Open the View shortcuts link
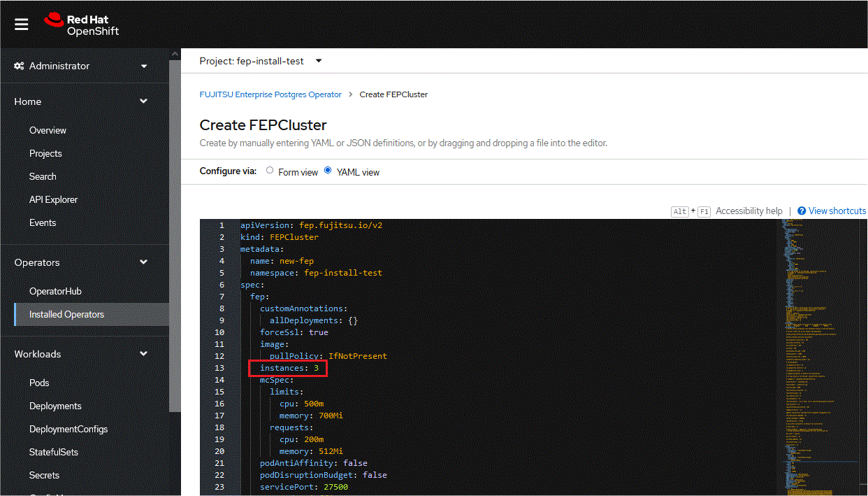The height and width of the screenshot is (496, 868). 837,211
